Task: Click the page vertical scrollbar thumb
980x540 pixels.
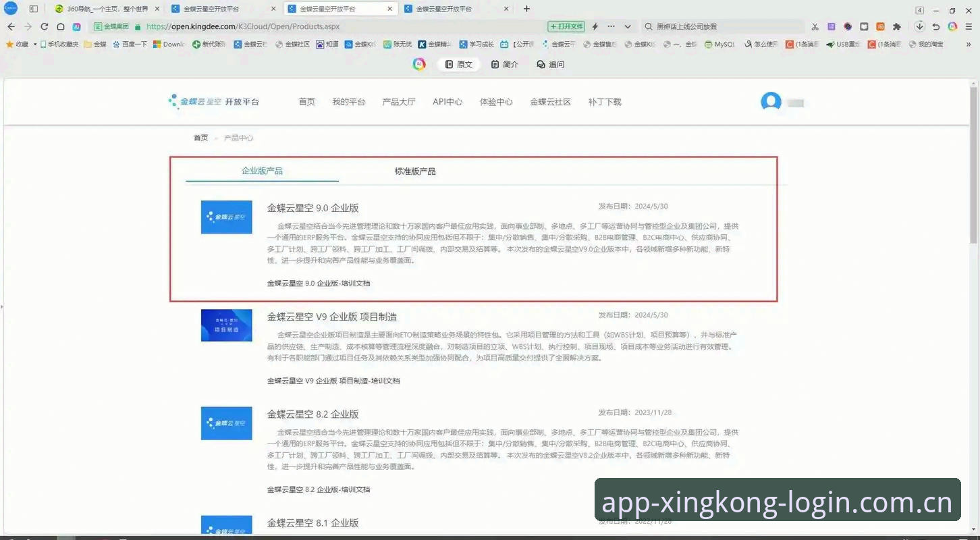Action: 974,165
